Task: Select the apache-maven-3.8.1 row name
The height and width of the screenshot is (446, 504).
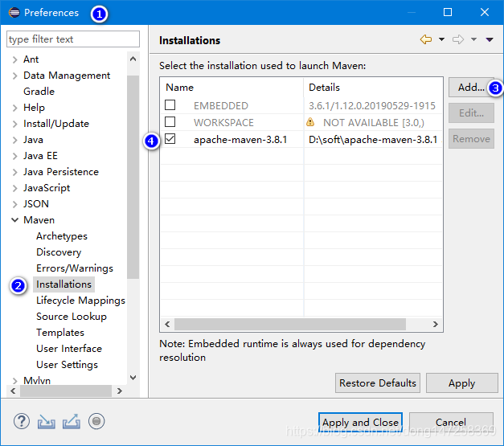Action: click(240, 140)
